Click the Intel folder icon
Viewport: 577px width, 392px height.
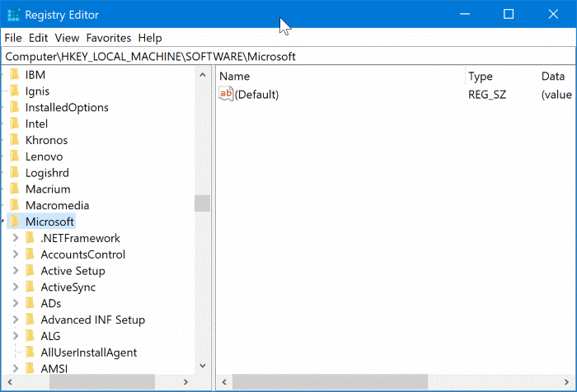point(14,124)
